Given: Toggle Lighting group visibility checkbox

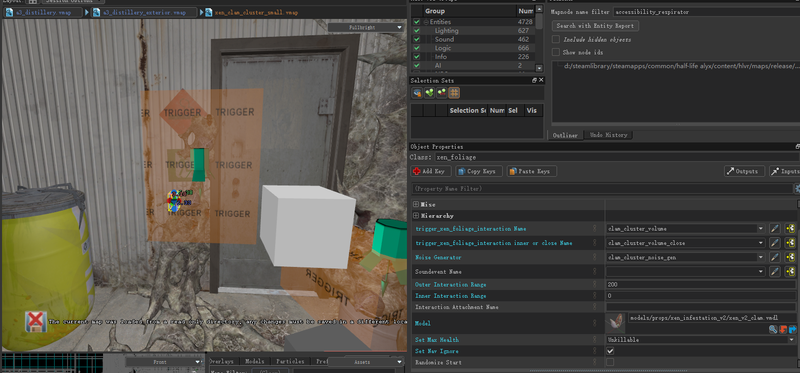Looking at the screenshot, I should pos(417,31).
